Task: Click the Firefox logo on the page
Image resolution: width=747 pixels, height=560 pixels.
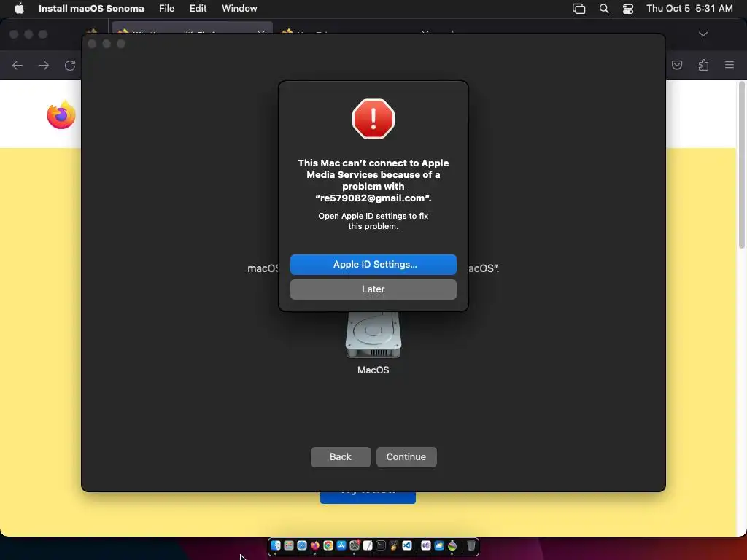Action: [x=61, y=114]
